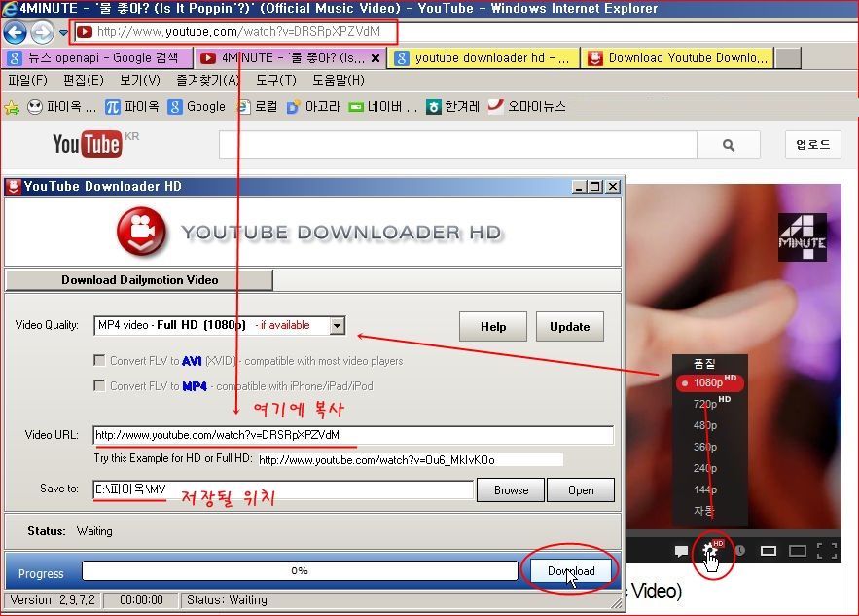The width and height of the screenshot is (859, 616).
Task: Enable Convert FLV to MP4 checkbox
Action: pos(99,385)
